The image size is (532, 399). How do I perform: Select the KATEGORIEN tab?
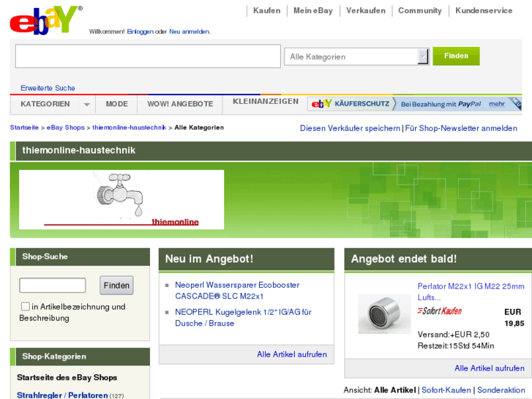coord(45,104)
